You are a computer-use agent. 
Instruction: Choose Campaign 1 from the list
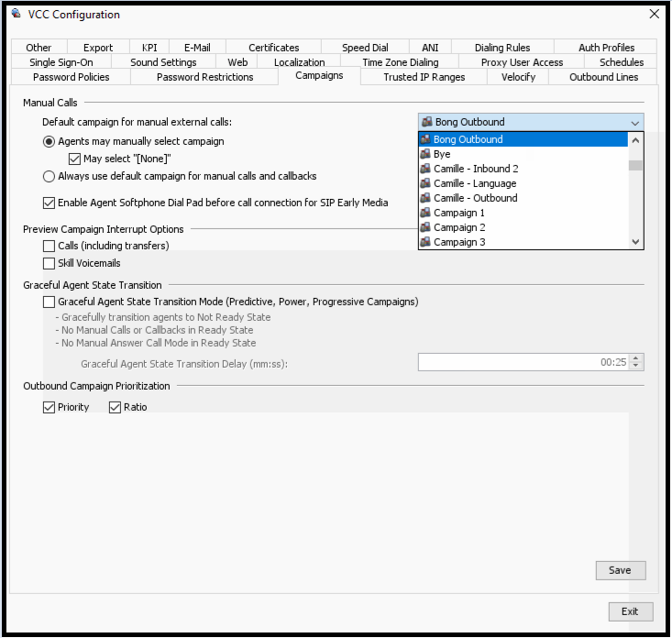click(523, 213)
